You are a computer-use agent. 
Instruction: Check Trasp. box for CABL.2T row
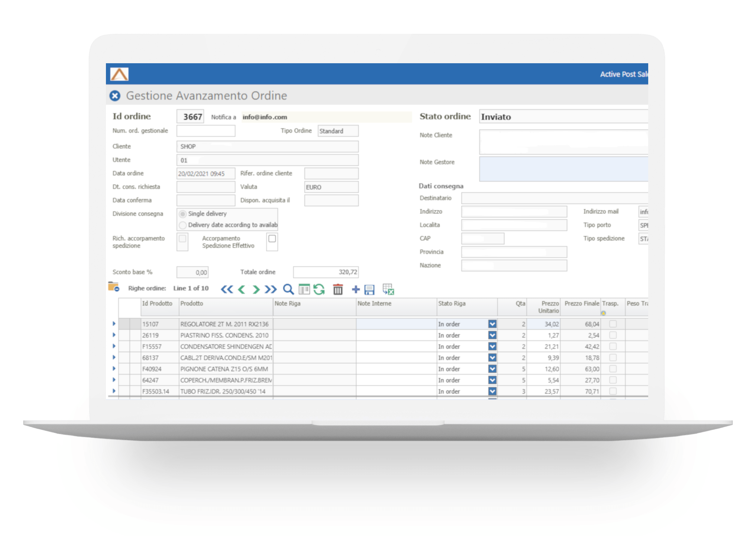point(613,357)
